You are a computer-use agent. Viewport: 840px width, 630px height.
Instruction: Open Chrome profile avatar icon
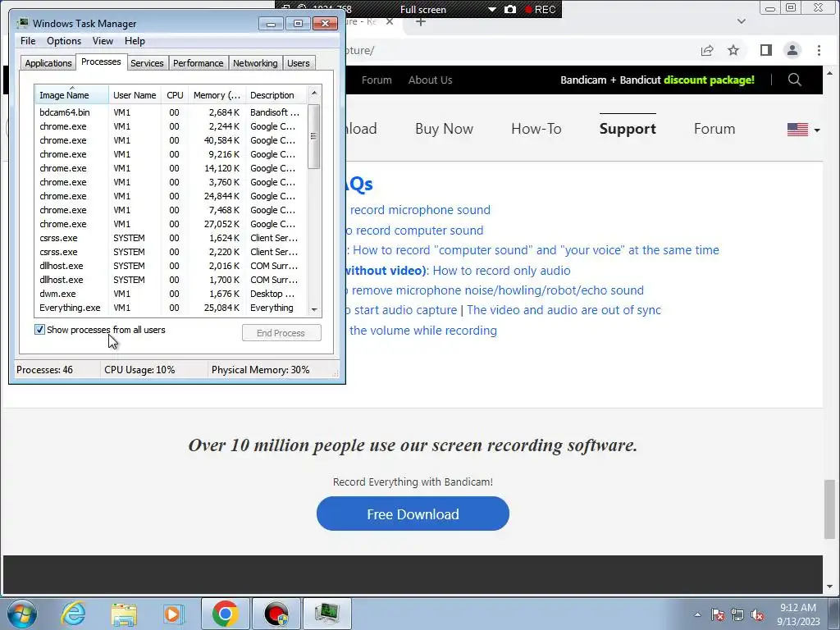[x=792, y=50]
